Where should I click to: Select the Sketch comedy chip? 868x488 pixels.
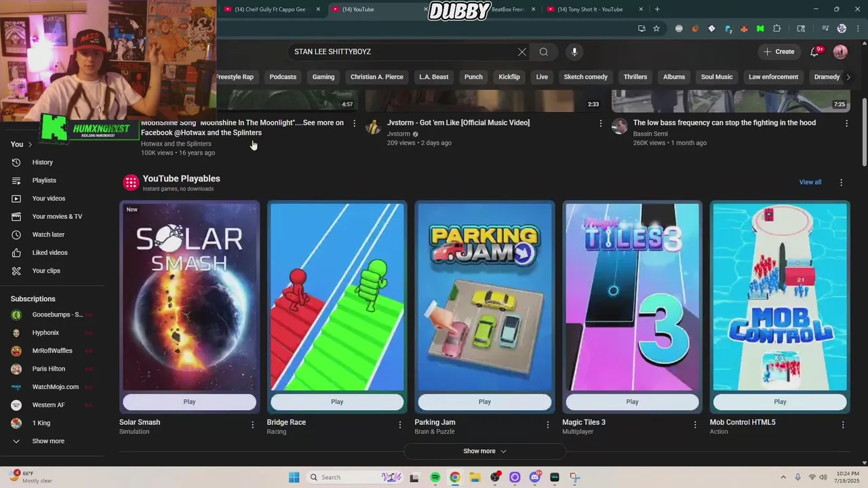(586, 77)
